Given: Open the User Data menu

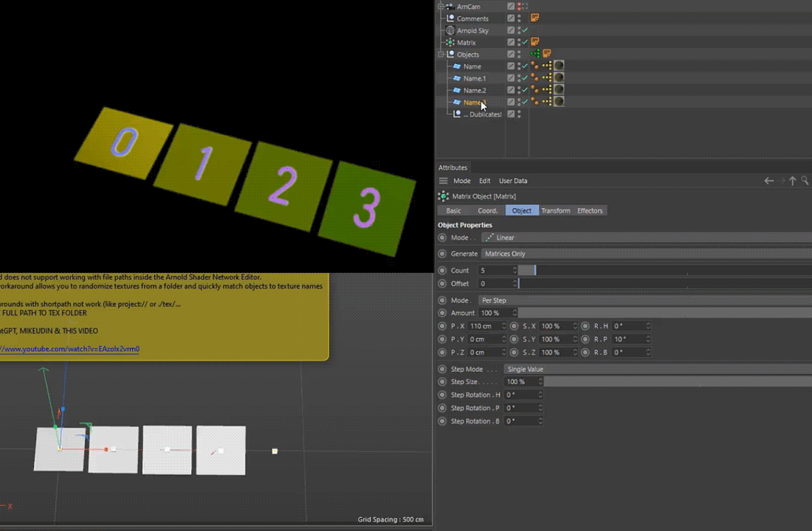Looking at the screenshot, I should tap(513, 181).
